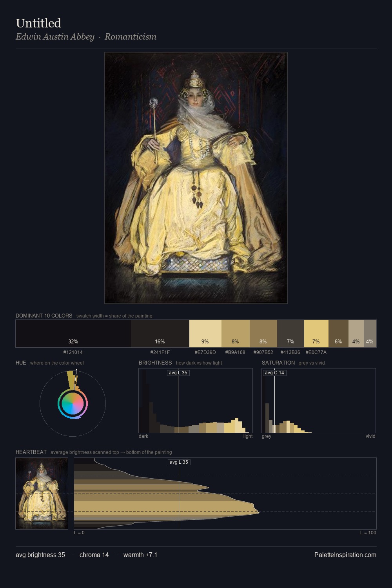Click avg L 35 label in brightness histogram
Screen dimensions: 392x588
coord(178,373)
